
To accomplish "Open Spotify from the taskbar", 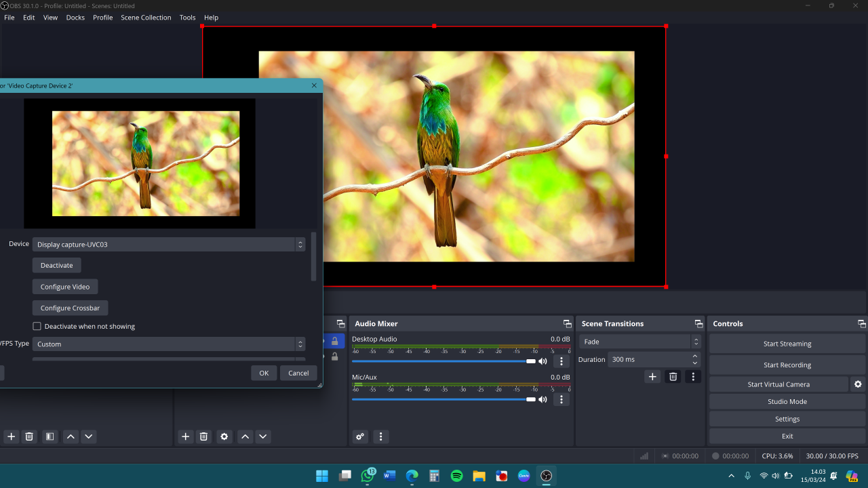I will [456, 476].
